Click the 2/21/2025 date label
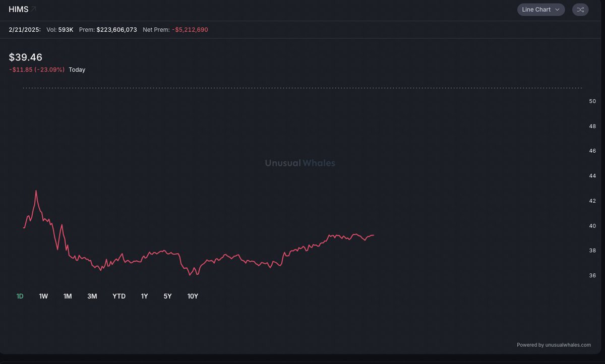 pyautogui.click(x=25, y=30)
